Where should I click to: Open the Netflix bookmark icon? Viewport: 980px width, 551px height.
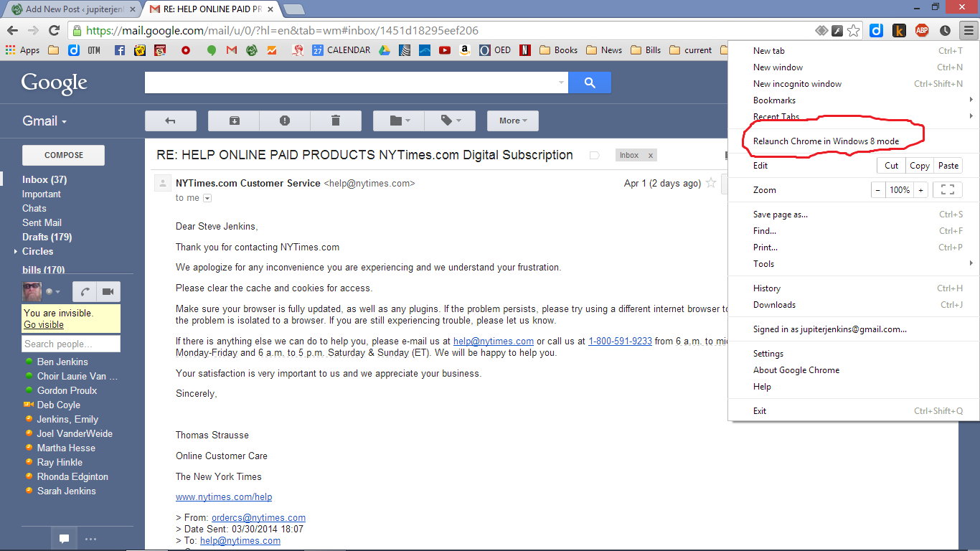pyautogui.click(x=525, y=50)
